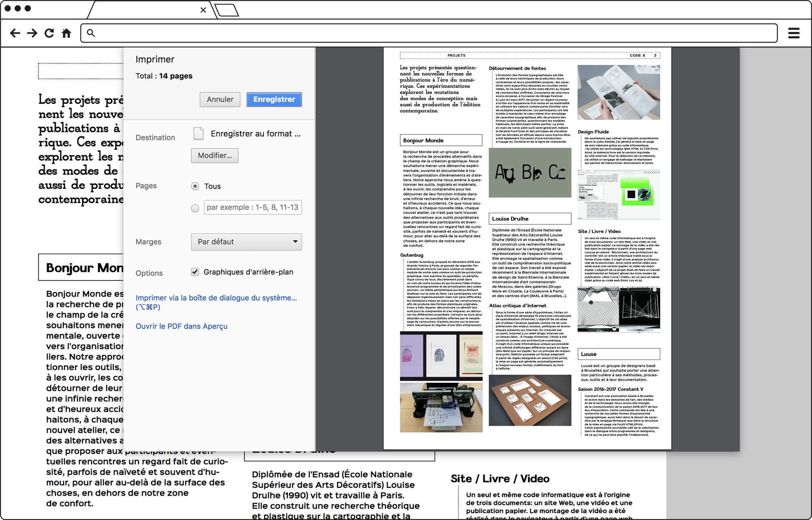Viewport: 812px width, 520px height.
Task: Click the Détournement de fontes title
Action: tap(517, 68)
